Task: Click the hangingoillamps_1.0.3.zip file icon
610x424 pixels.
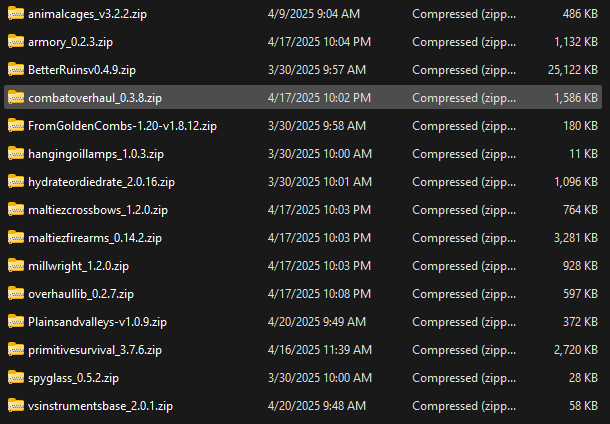Action: tap(15, 153)
